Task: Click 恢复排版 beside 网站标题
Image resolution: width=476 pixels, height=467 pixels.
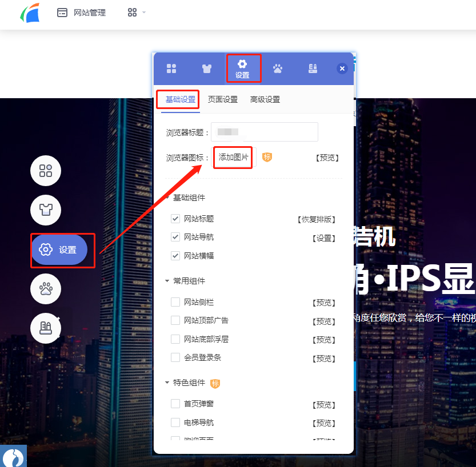Action: point(317,219)
